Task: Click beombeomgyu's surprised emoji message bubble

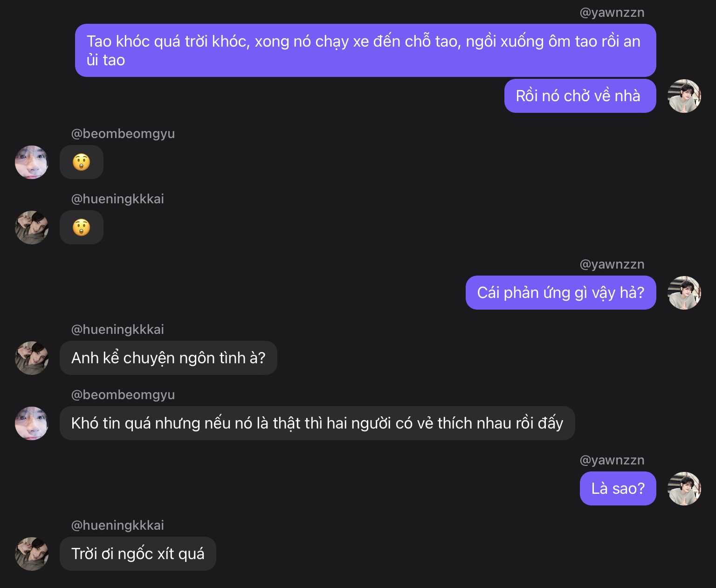Action: click(82, 162)
